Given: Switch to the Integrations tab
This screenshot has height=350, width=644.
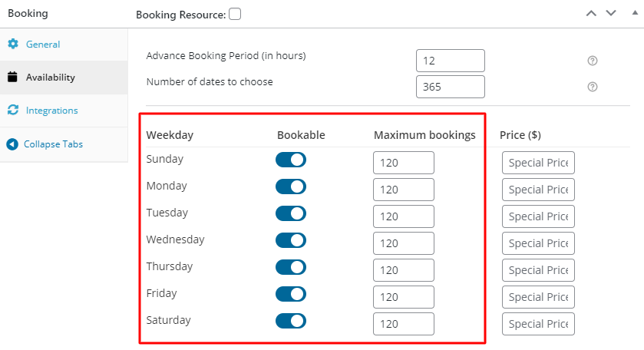Looking at the screenshot, I should (x=51, y=111).
